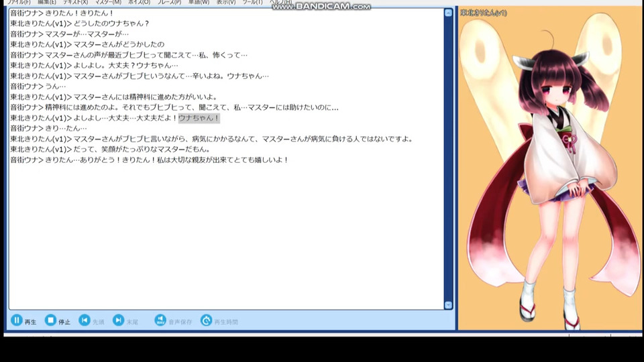Screen dimensions: 644x362
Task: Click the text editor scrollbar down arrow
Action: 448,305
